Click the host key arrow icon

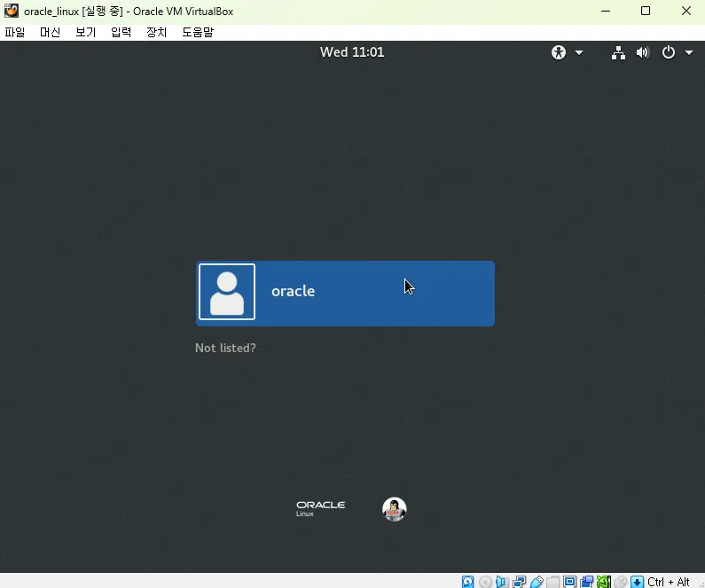pos(637,582)
